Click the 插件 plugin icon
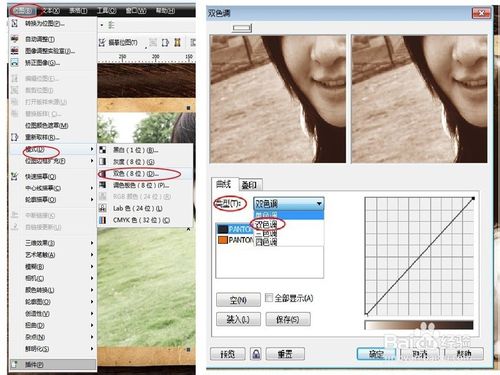Viewport: 500px width, 375px height. click(x=15, y=364)
